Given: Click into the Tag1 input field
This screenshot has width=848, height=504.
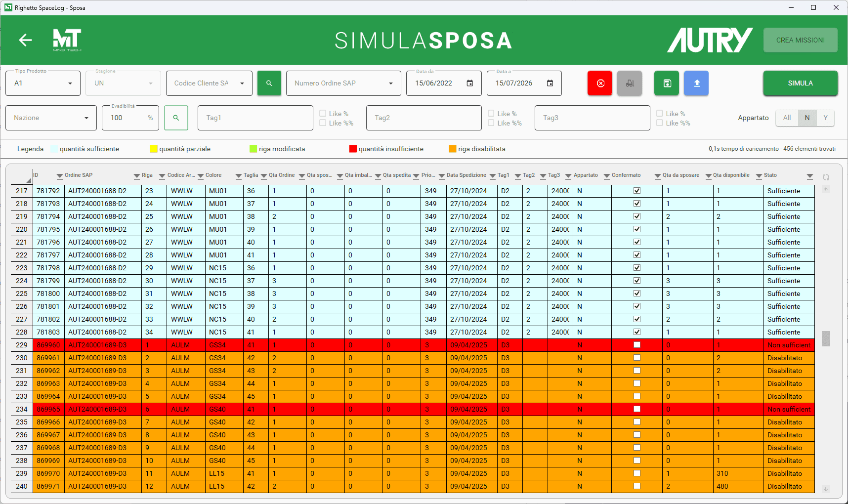Looking at the screenshot, I should (255, 118).
